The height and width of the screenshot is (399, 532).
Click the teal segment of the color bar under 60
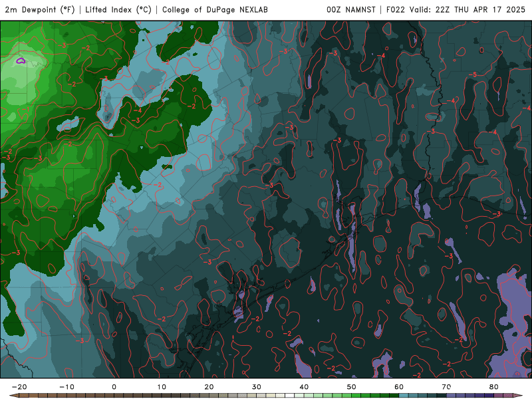404,396
